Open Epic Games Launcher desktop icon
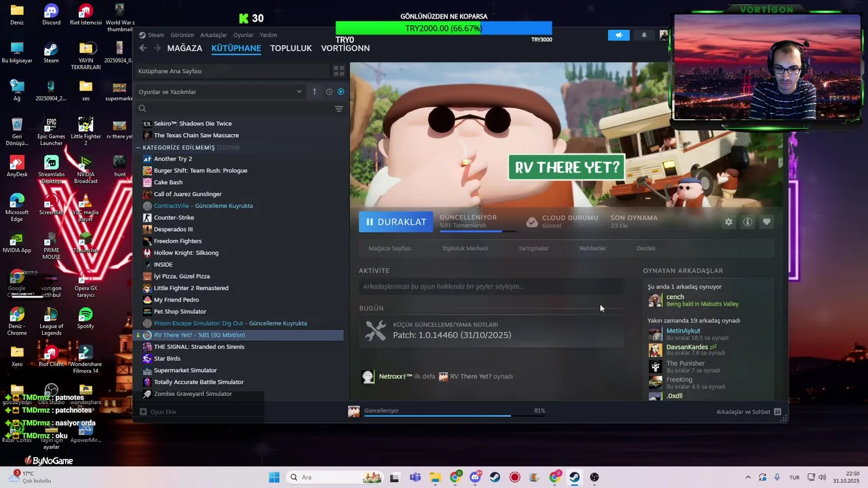Viewport: 868px width, 488px height. 51,132
